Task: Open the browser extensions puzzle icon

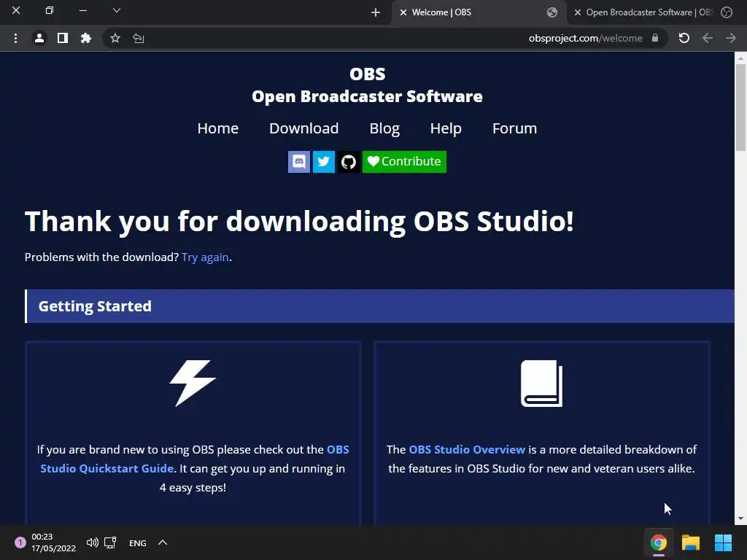Action: (x=86, y=38)
